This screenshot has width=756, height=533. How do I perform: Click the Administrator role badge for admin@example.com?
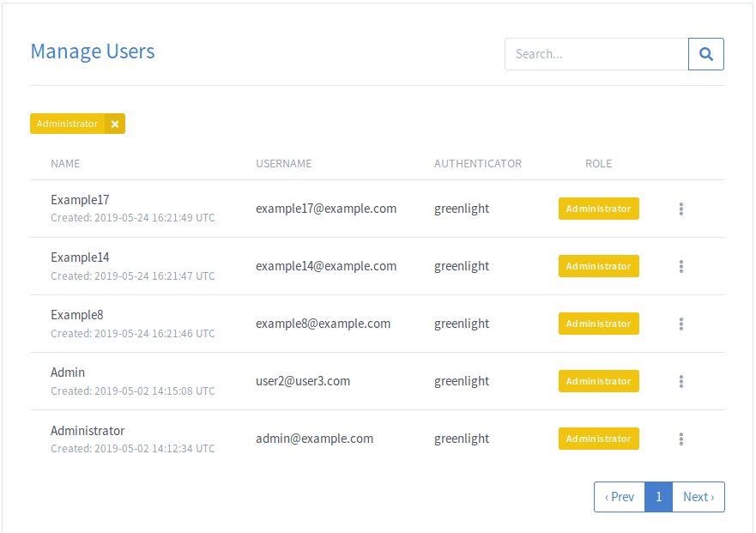598,439
